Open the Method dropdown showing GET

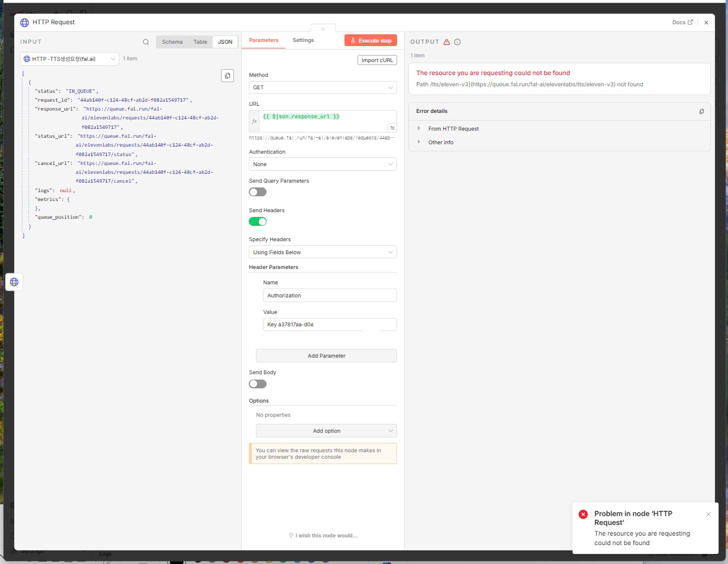click(x=323, y=87)
